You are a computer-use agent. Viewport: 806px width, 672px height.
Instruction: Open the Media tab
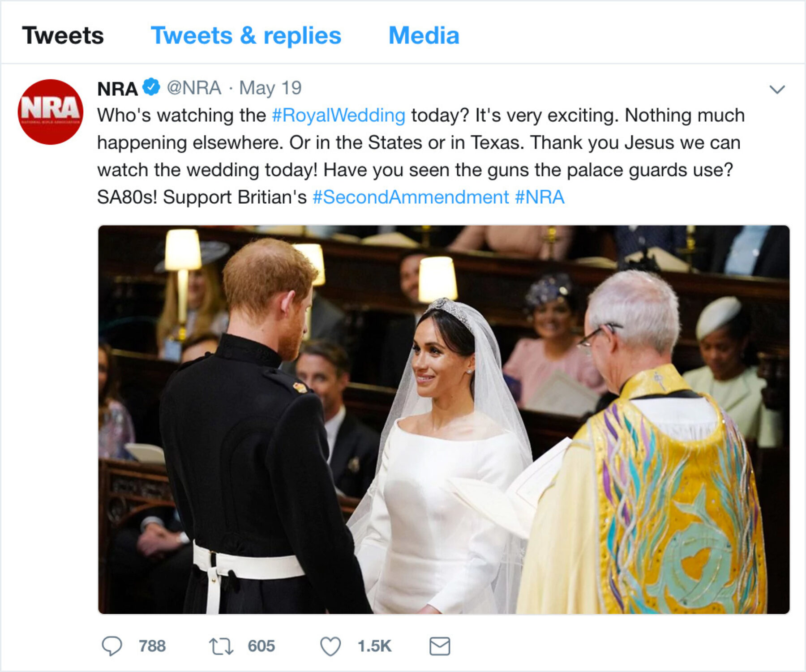(x=423, y=36)
